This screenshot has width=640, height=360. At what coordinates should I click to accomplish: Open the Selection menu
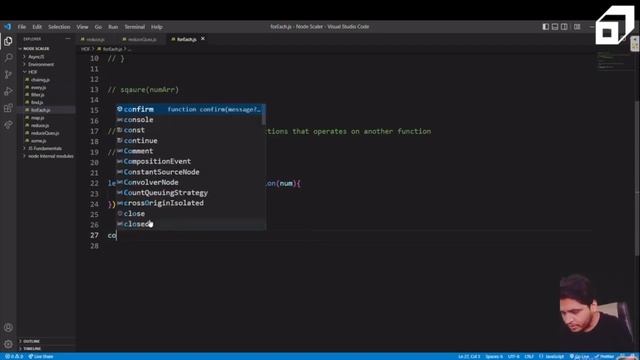[x=59, y=27]
